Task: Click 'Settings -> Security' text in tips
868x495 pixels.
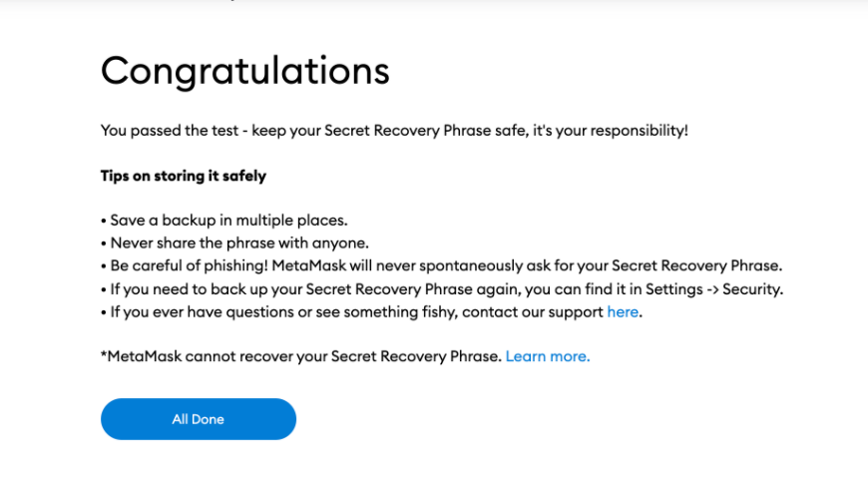Action: coord(714,289)
